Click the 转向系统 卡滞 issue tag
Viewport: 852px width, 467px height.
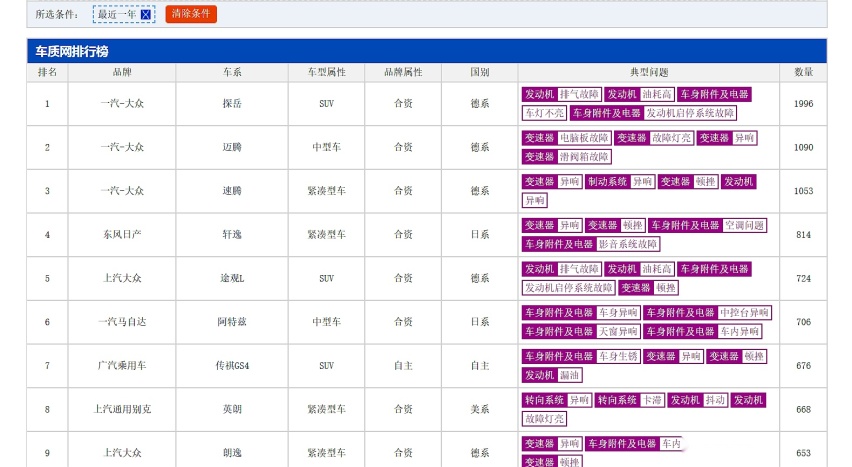pyautogui.click(x=629, y=401)
